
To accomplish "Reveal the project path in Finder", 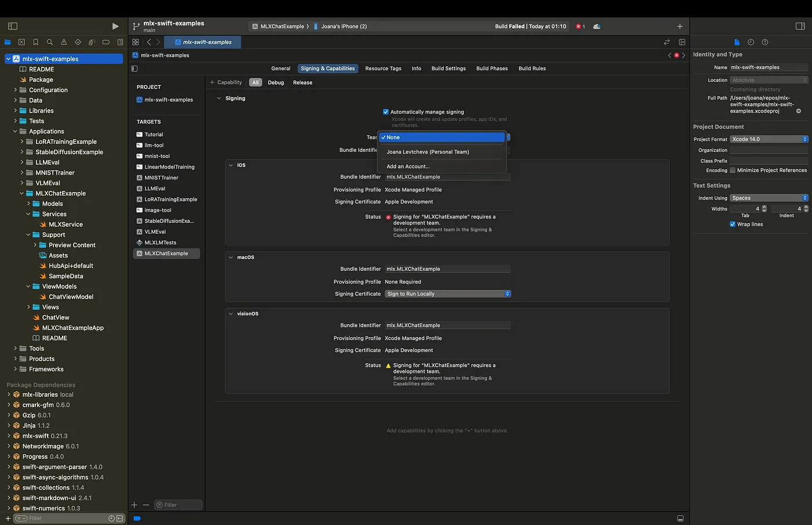I will pos(799,111).
